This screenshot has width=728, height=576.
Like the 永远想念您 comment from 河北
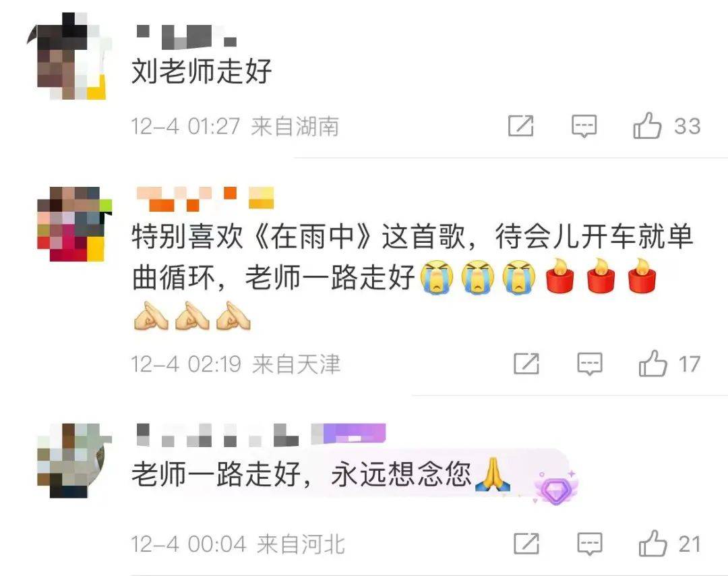tap(653, 544)
